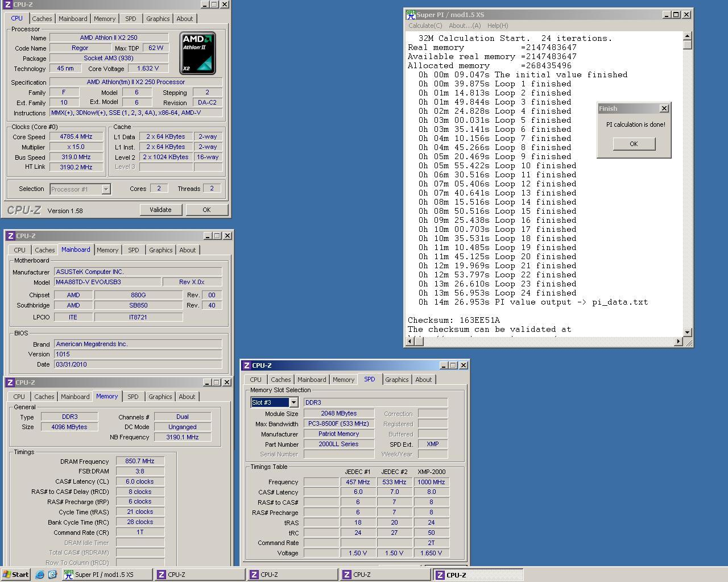The image size is (728, 582).
Task: Switch to Super PI taskbar button
Action: [x=107, y=575]
